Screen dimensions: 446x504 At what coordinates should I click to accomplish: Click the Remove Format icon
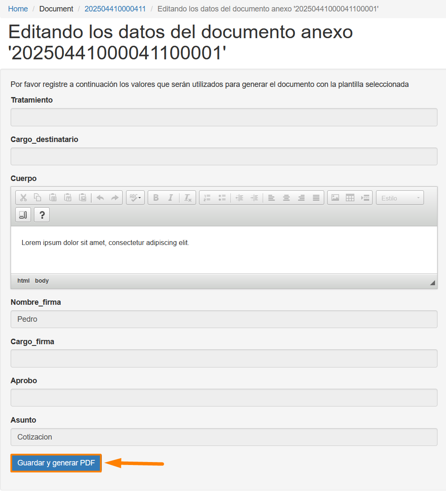click(x=188, y=198)
